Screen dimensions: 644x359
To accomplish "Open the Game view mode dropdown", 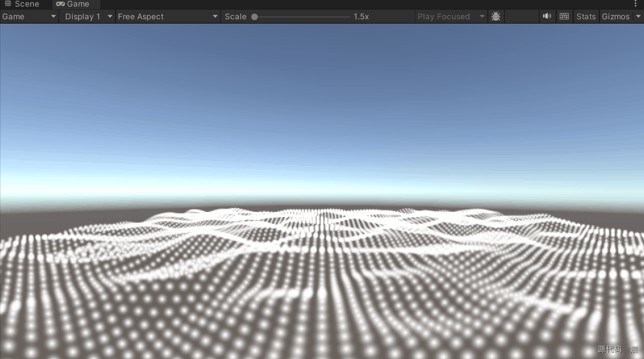I will 29,17.
